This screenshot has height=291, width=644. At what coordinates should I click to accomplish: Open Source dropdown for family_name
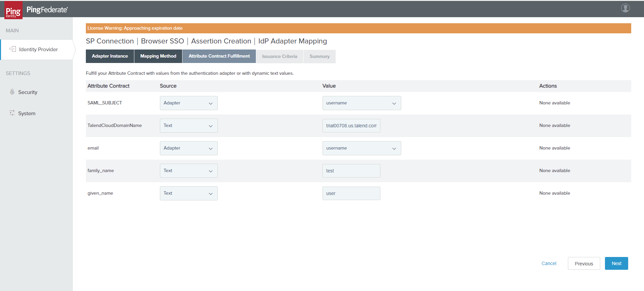coord(189,171)
